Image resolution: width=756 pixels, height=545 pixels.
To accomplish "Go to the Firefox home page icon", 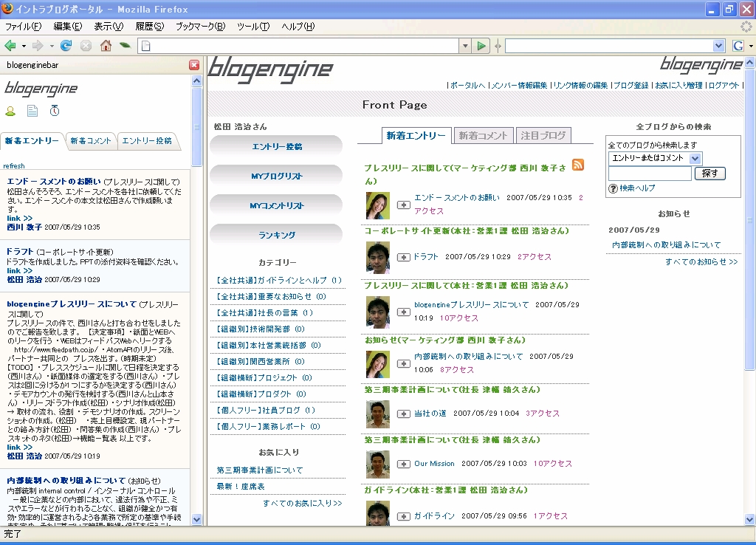I will 106,46.
